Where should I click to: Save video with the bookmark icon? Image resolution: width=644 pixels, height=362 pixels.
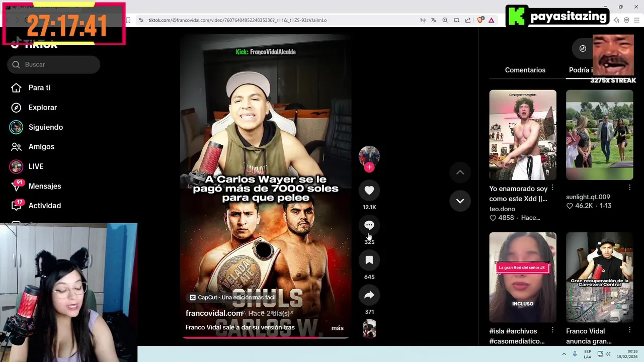369,260
